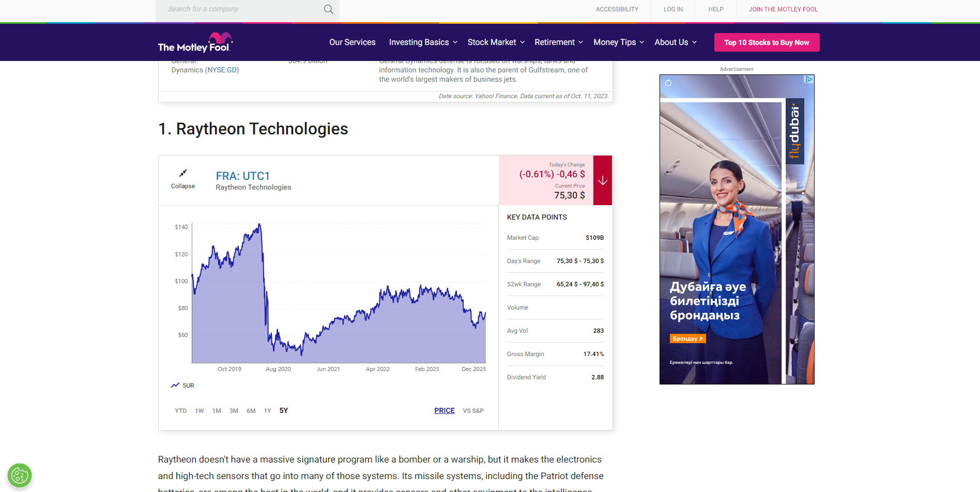Select the YTD chart time range
Viewport: 980px width, 492px height.
click(x=180, y=411)
